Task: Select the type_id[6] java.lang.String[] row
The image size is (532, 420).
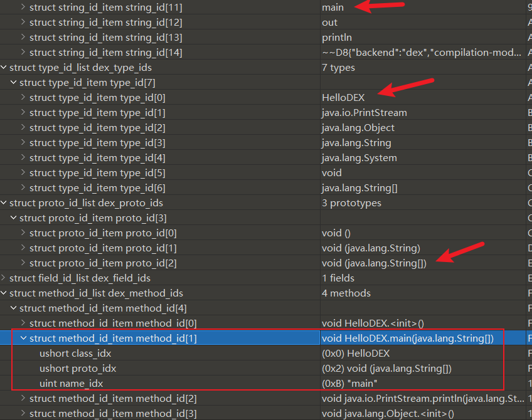Action: [x=97, y=188]
